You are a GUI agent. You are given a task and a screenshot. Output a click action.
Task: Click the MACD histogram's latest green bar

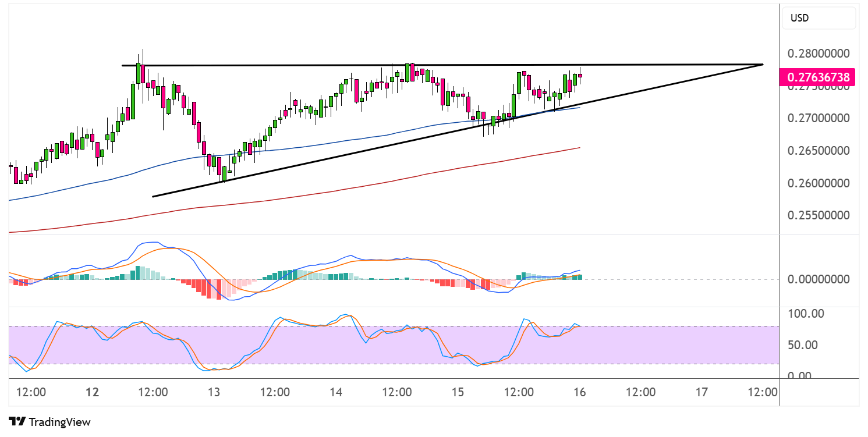580,276
